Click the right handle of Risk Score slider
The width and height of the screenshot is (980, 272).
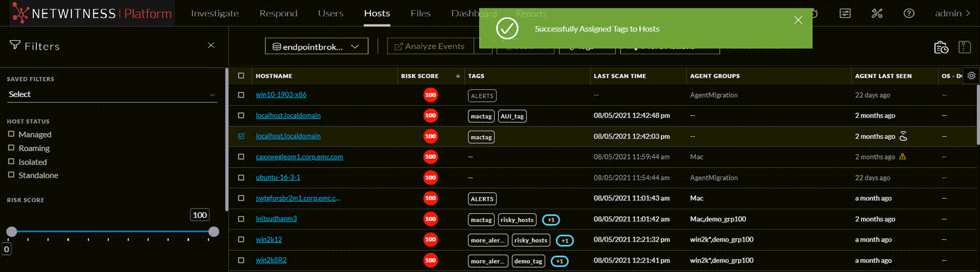pyautogui.click(x=214, y=231)
